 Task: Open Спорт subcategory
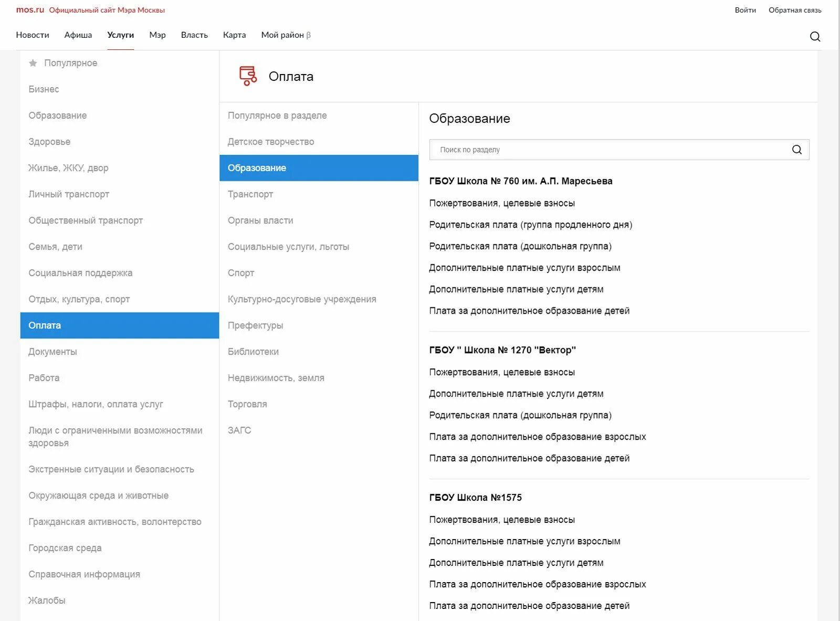pyautogui.click(x=319, y=273)
